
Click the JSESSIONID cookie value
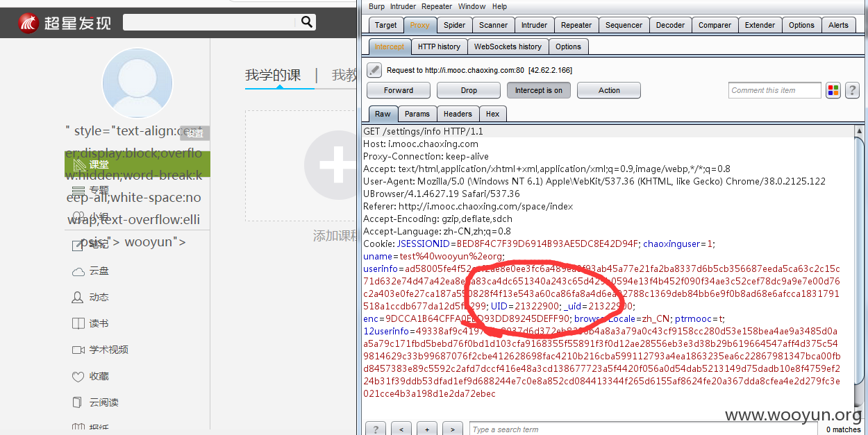[547, 244]
